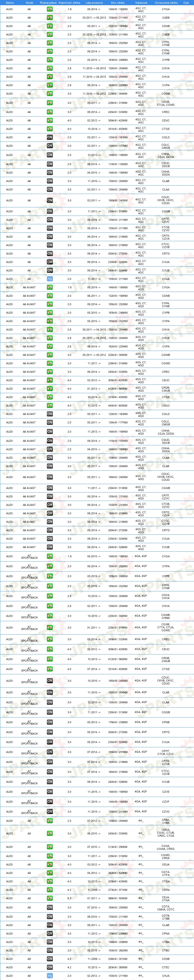Click the petrol icon for A8 2.5 CPAA, CVBA

50,821
